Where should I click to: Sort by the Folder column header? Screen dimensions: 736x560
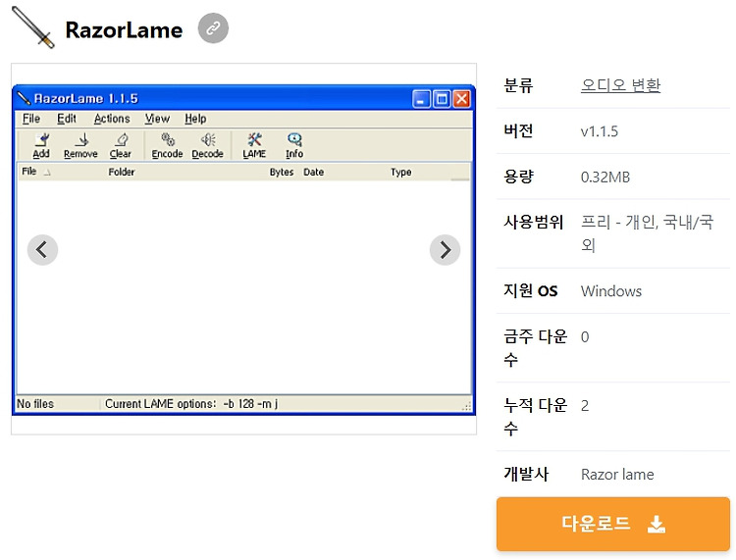coord(122,173)
